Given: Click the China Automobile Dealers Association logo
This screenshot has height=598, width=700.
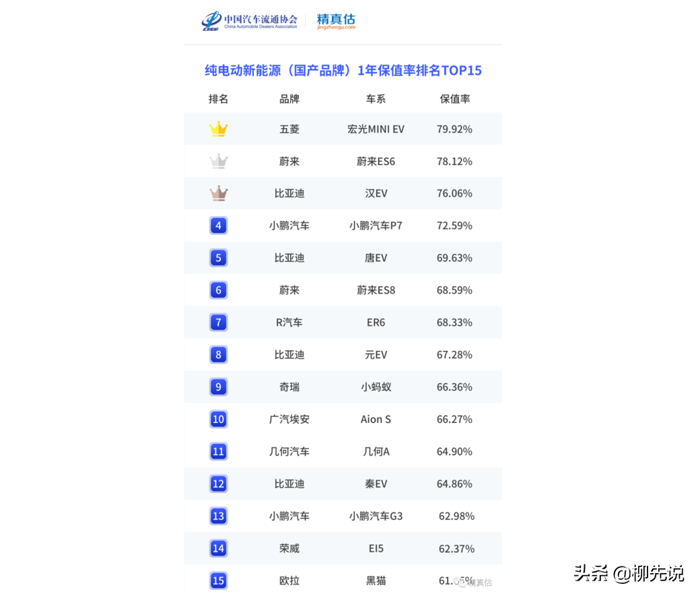Looking at the screenshot, I should point(249,21).
